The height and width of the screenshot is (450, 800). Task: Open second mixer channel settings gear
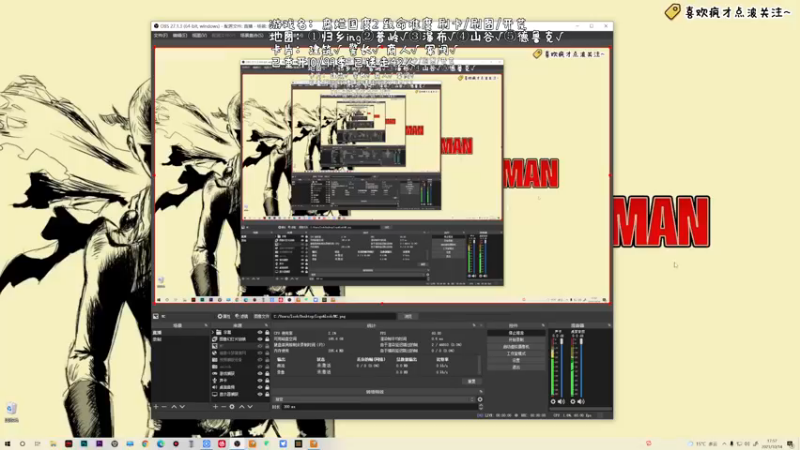click(573, 402)
